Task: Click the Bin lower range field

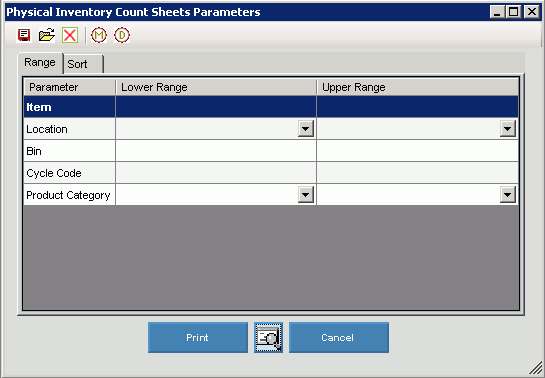Action: 216,151
